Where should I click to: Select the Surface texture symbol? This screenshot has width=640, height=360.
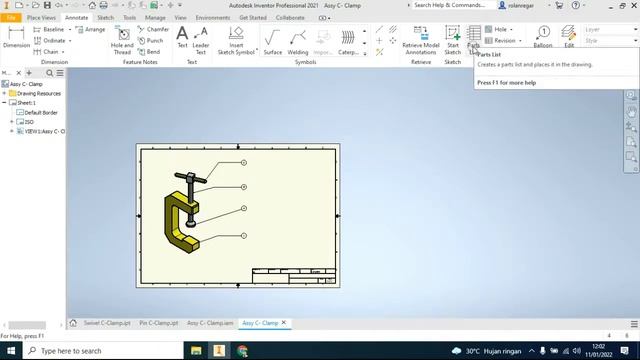(273, 41)
